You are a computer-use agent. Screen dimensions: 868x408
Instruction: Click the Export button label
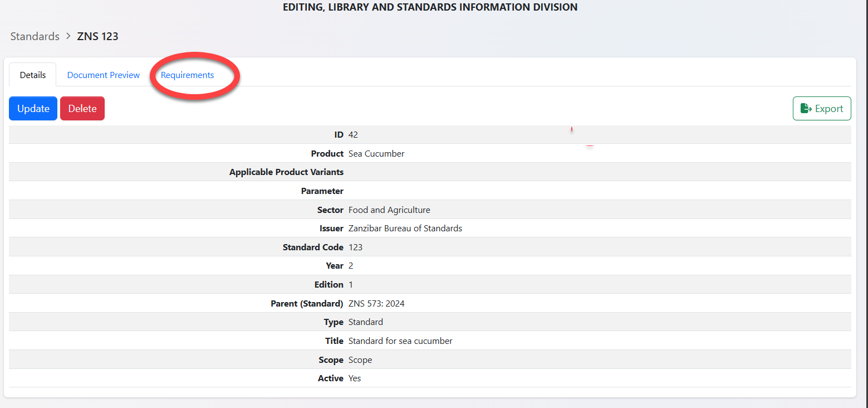pyautogui.click(x=829, y=109)
